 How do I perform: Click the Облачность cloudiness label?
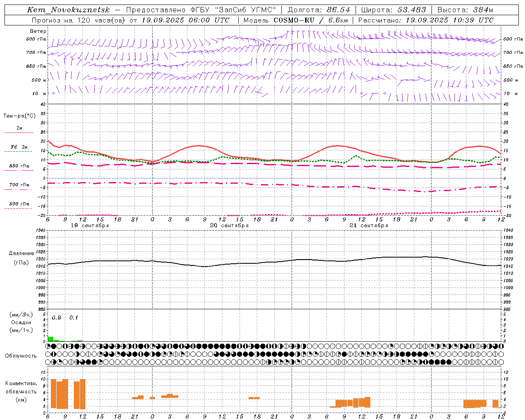(x=21, y=356)
